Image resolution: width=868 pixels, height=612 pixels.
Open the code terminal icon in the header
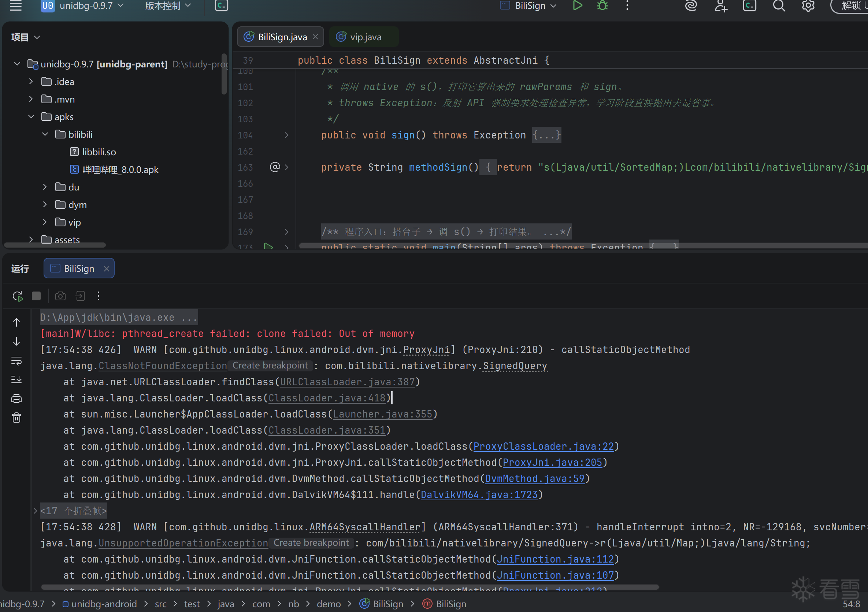pos(222,5)
